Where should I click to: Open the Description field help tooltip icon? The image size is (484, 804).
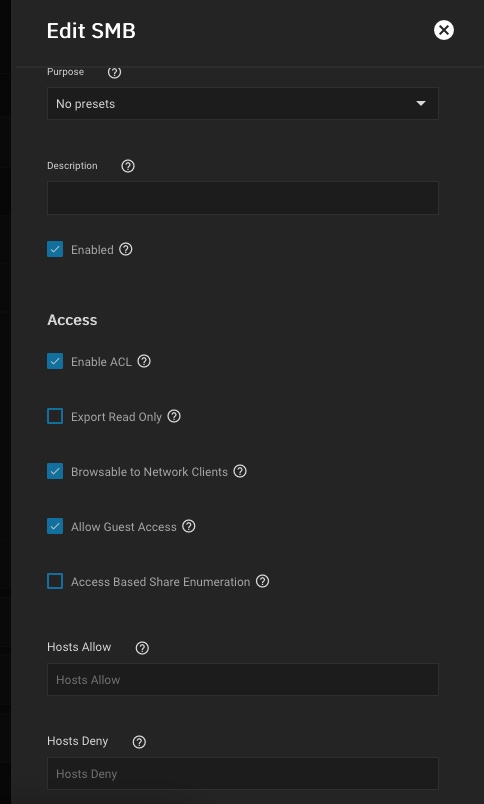[x=128, y=166]
